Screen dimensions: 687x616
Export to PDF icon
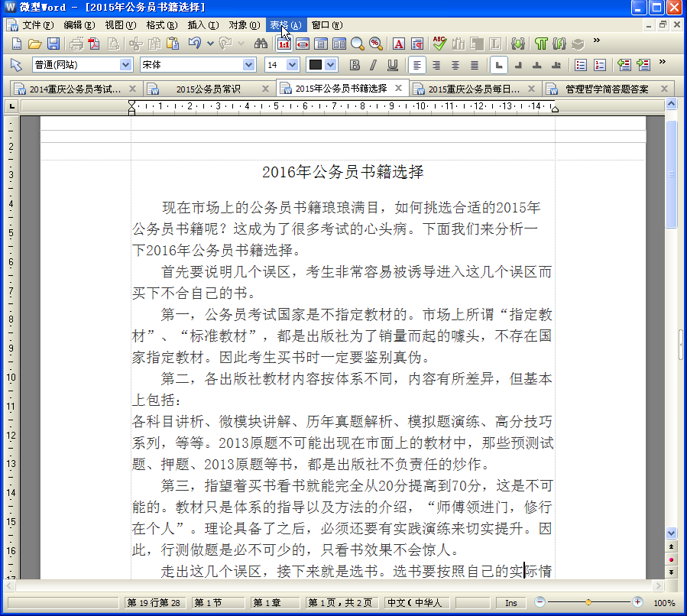click(94, 44)
